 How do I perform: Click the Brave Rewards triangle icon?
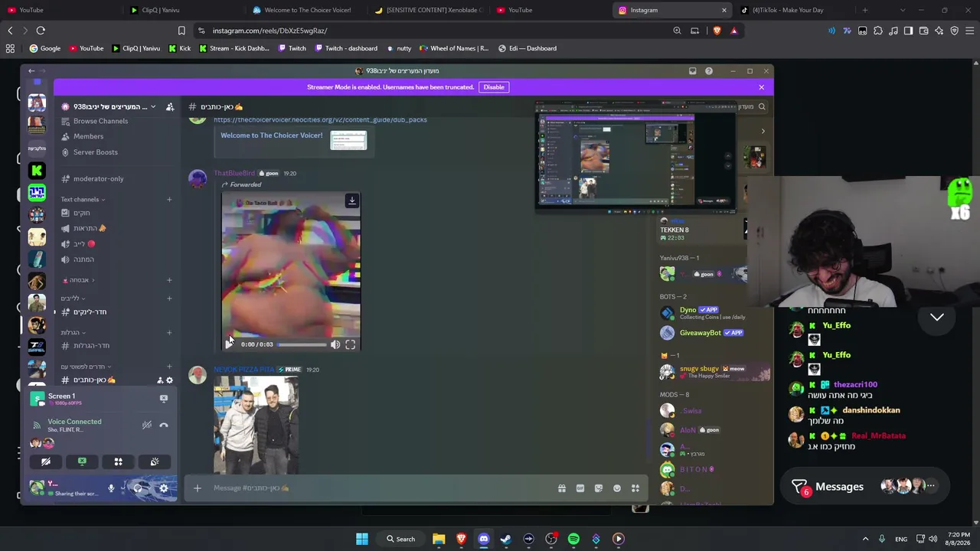click(x=733, y=31)
